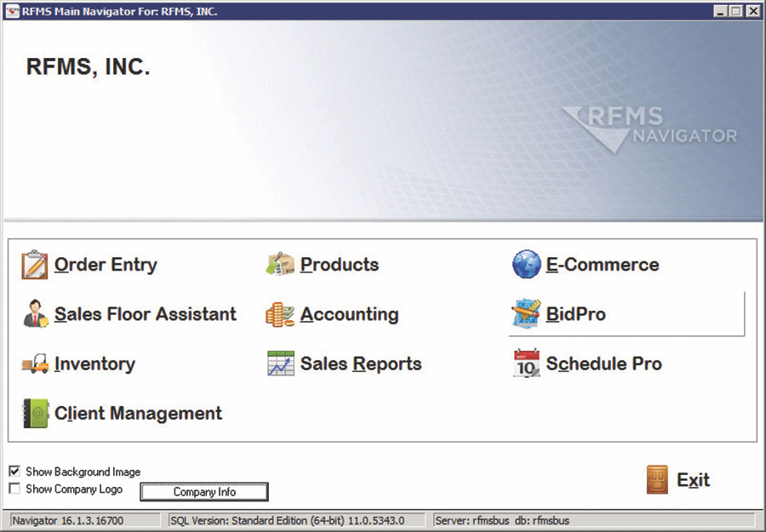This screenshot has height=532, width=766.
Task: Click the BidPro blueprint icon
Action: pos(526,314)
